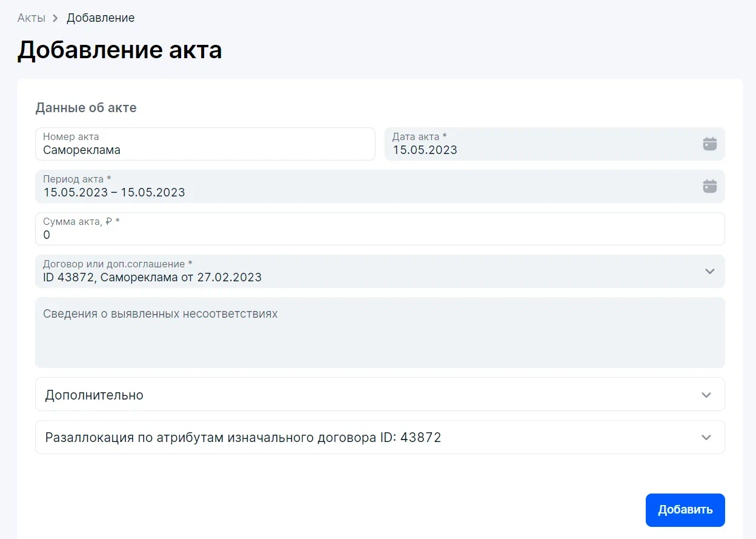Click into the Сумма акта field

point(379,235)
